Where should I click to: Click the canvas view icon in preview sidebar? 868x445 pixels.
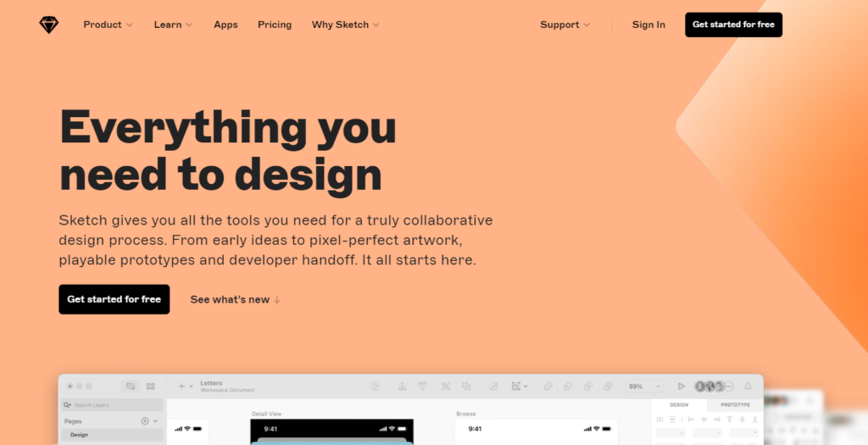pos(131,387)
